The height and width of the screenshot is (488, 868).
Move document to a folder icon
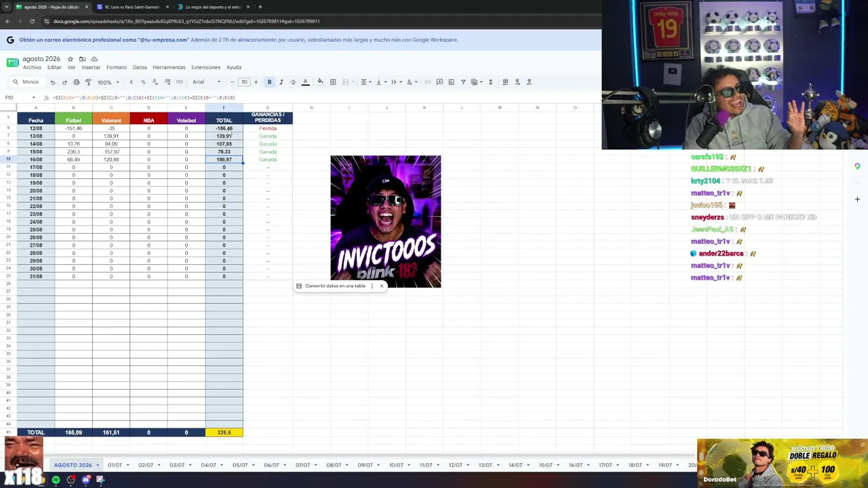(x=82, y=59)
